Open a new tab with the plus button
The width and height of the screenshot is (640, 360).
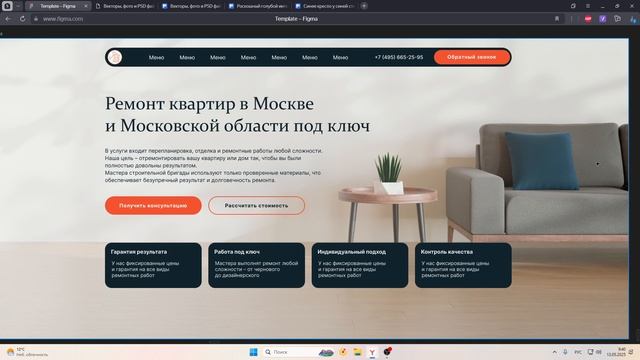(364, 6)
